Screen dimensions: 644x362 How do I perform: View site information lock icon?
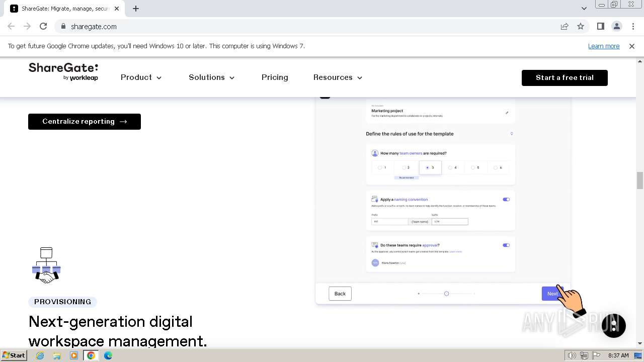pyautogui.click(x=63, y=27)
